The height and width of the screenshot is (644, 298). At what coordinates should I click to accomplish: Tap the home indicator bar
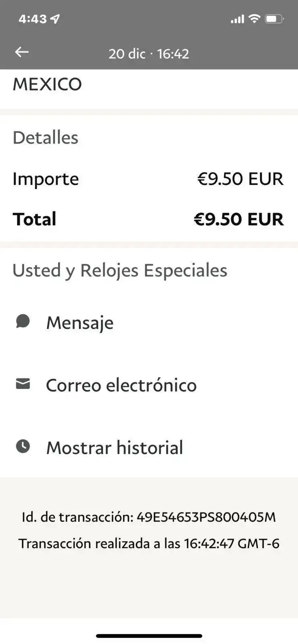(x=149, y=636)
